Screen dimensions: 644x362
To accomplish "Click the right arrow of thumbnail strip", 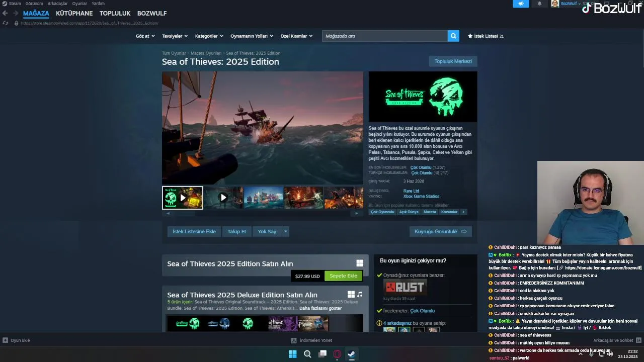I will click(x=357, y=213).
